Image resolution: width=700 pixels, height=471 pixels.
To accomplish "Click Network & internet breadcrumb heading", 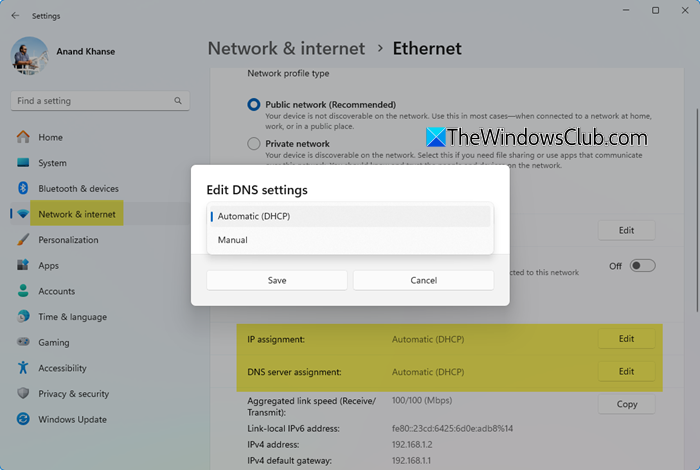I will pos(283,47).
